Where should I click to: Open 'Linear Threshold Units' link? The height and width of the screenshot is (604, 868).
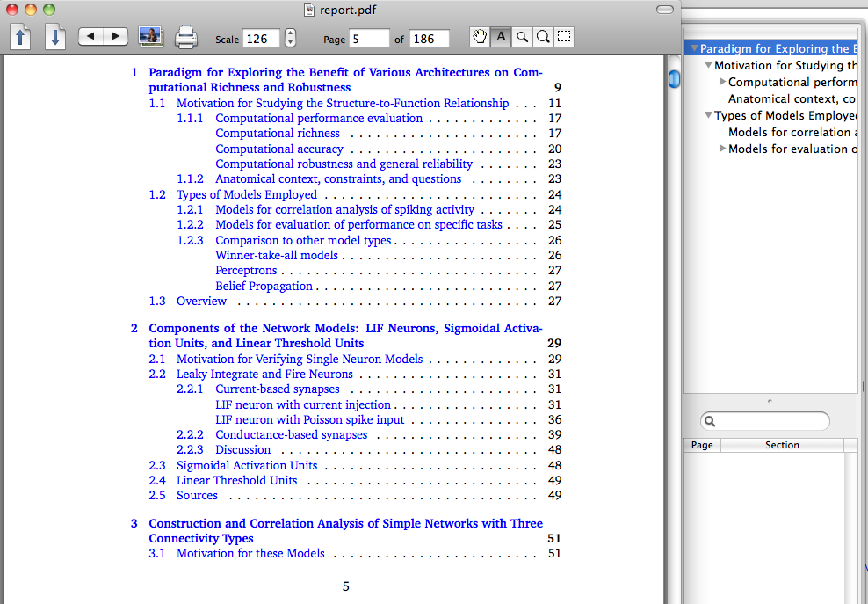pos(237,480)
